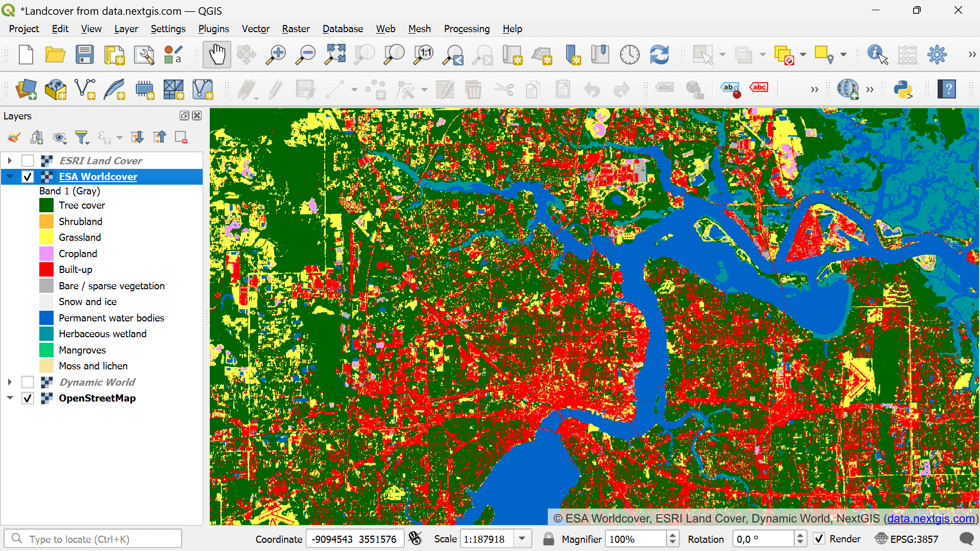Image resolution: width=980 pixels, height=551 pixels.
Task: Open the Layer menu
Action: coord(126,29)
